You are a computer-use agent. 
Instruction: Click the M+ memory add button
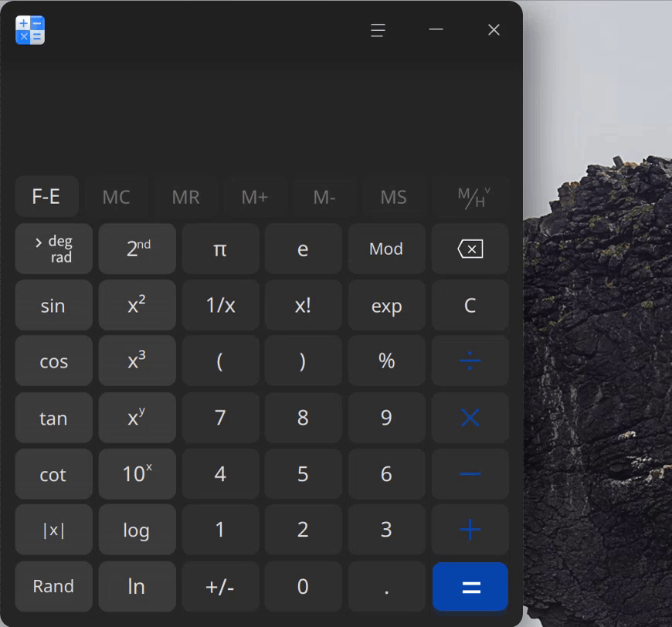click(x=255, y=197)
